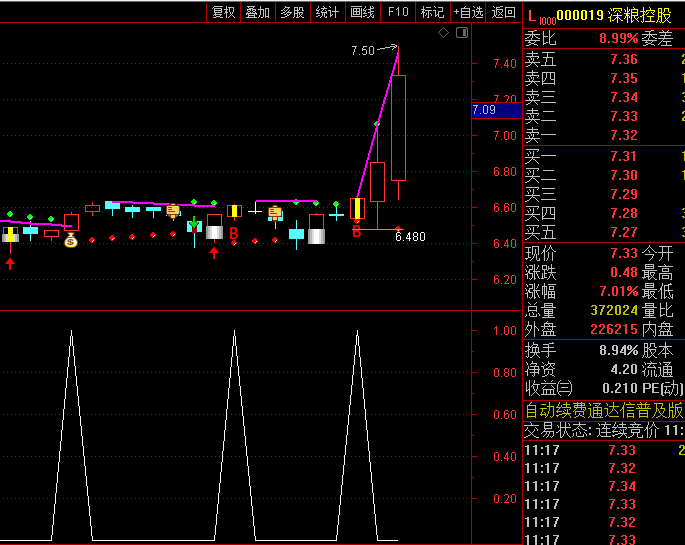This screenshot has height=545, width=685.
Task: Toggle the panel layout icon beside the diamond
Action: [461, 33]
